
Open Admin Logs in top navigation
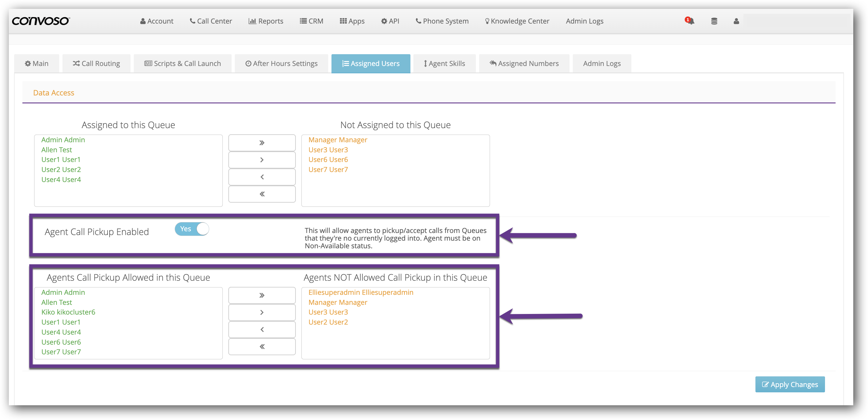pyautogui.click(x=585, y=21)
